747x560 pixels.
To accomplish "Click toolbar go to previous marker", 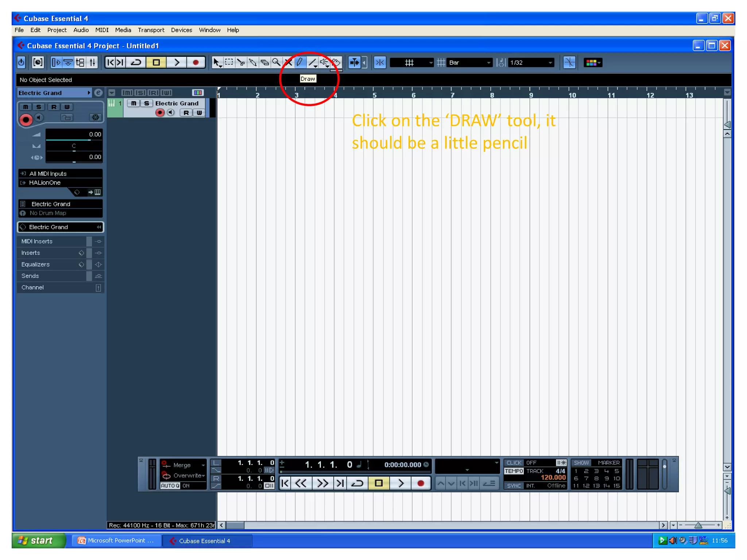I will tap(111, 62).
